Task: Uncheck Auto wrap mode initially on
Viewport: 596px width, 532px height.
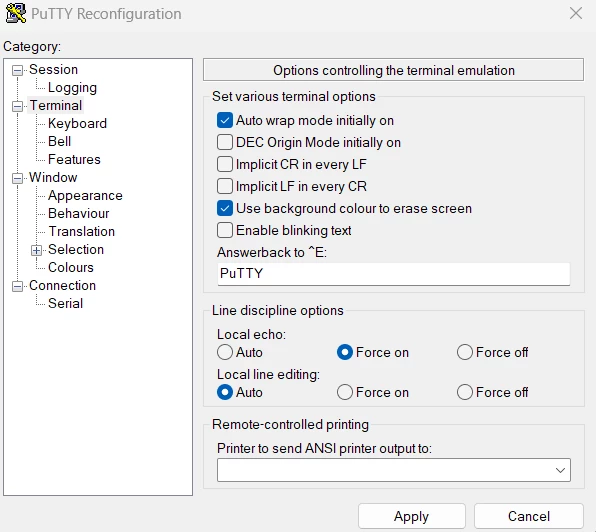Action: [225, 120]
